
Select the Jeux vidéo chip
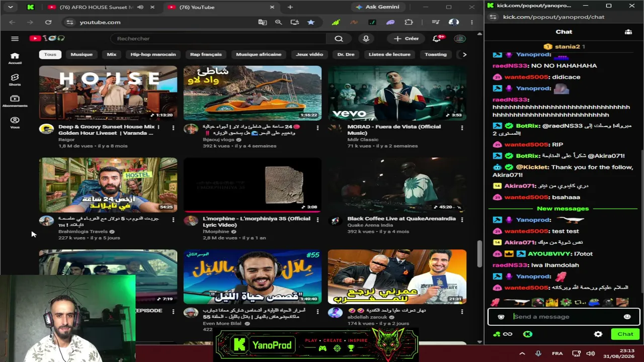pyautogui.click(x=309, y=54)
